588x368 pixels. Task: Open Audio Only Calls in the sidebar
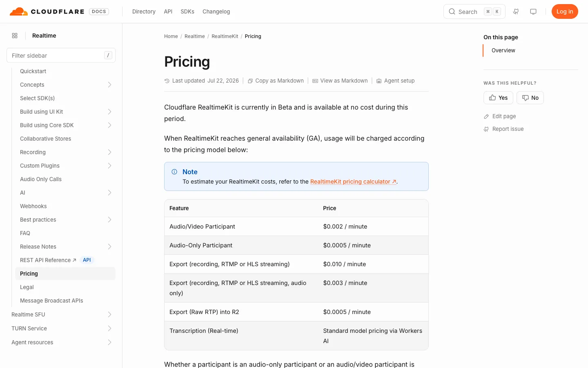(41, 179)
